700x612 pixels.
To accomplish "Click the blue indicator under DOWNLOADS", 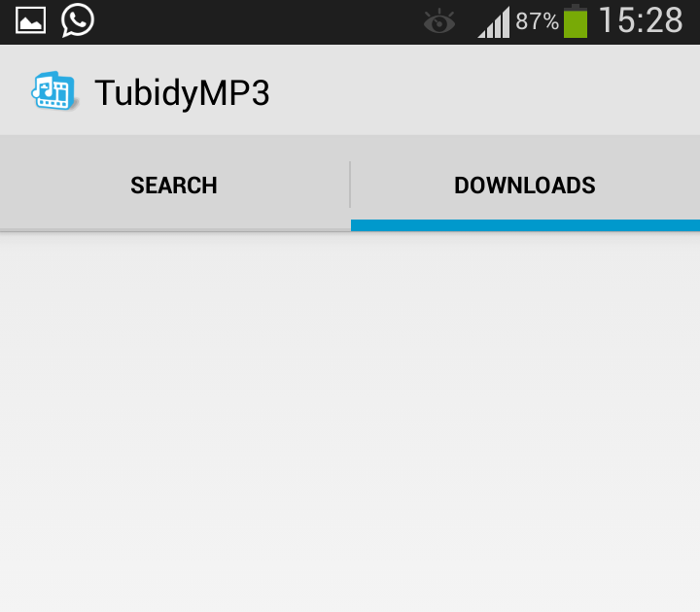I will click(525, 224).
